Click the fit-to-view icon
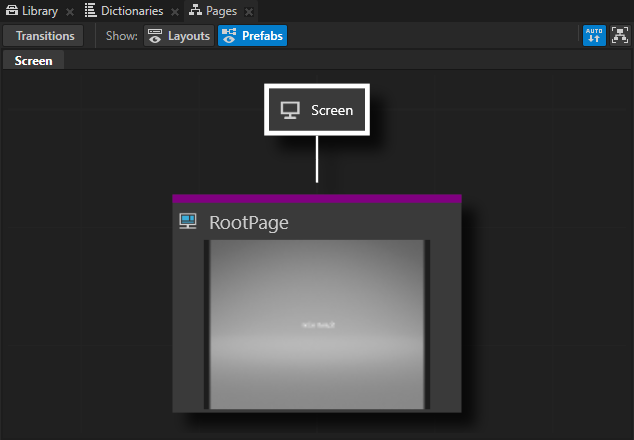 click(619, 36)
